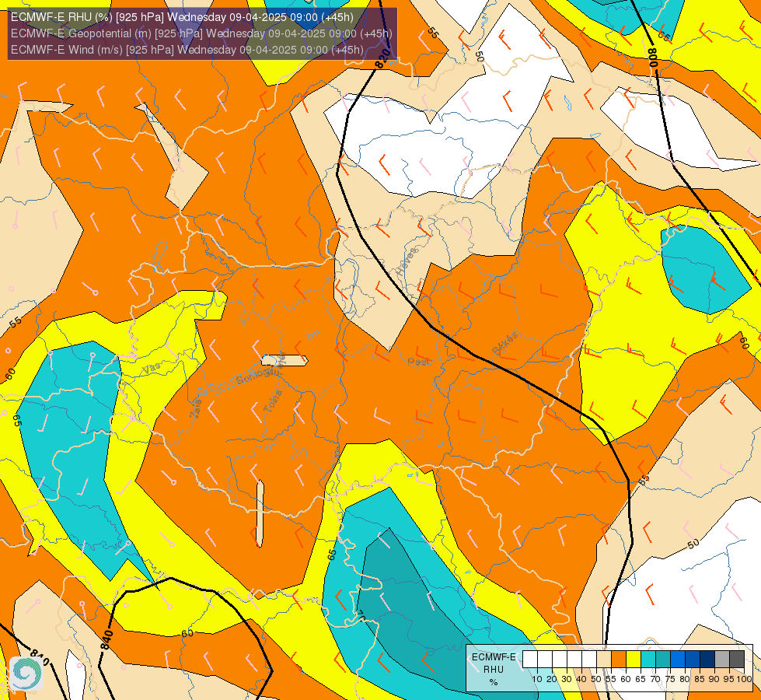Pick the light gray 90–95% legend swatch
Image resolution: width=761 pixels, height=700 pixels.
[x=722, y=660]
